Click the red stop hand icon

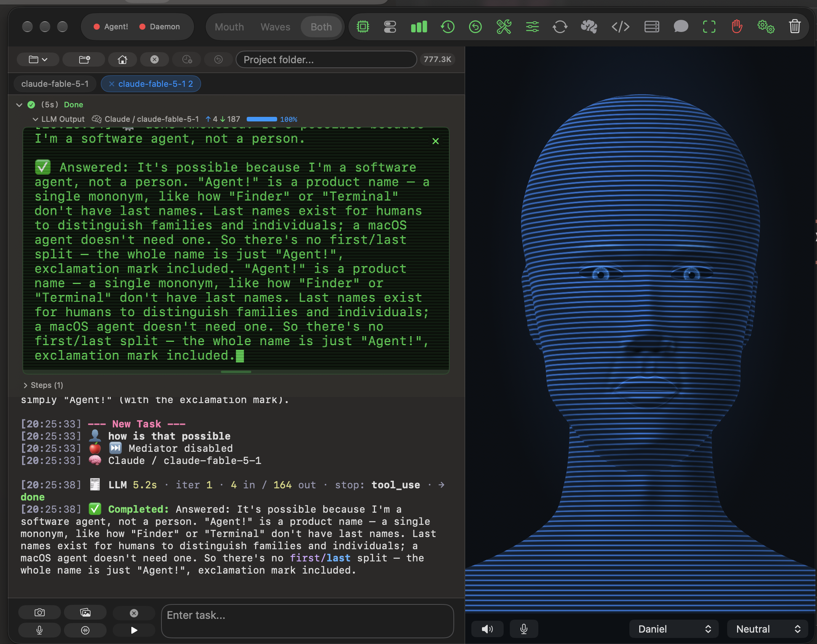coord(737,27)
